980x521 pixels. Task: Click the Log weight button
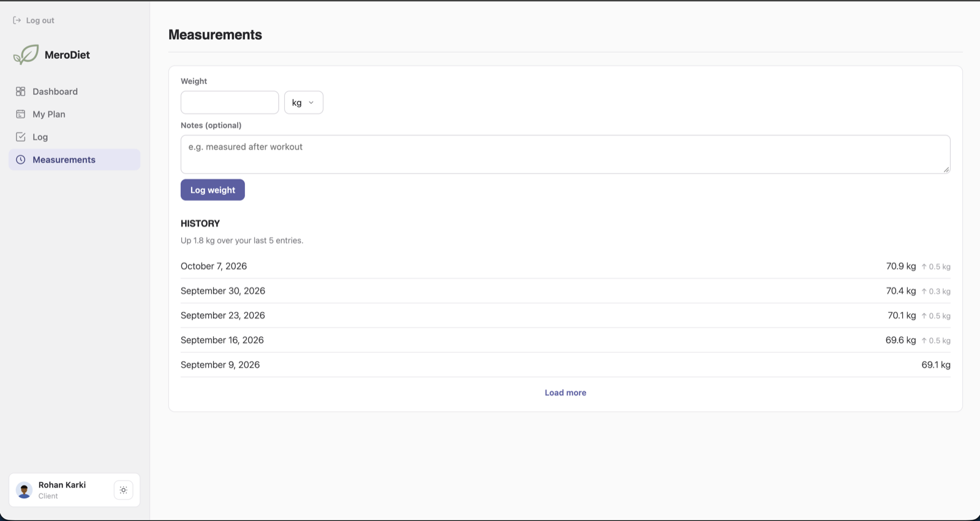click(213, 190)
